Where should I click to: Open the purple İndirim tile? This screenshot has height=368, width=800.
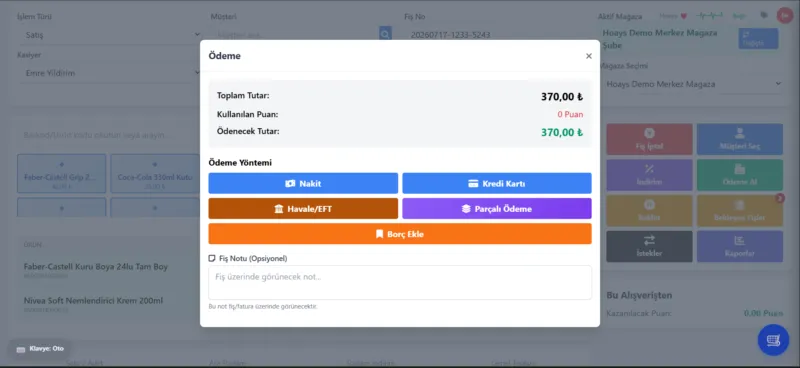click(x=649, y=175)
